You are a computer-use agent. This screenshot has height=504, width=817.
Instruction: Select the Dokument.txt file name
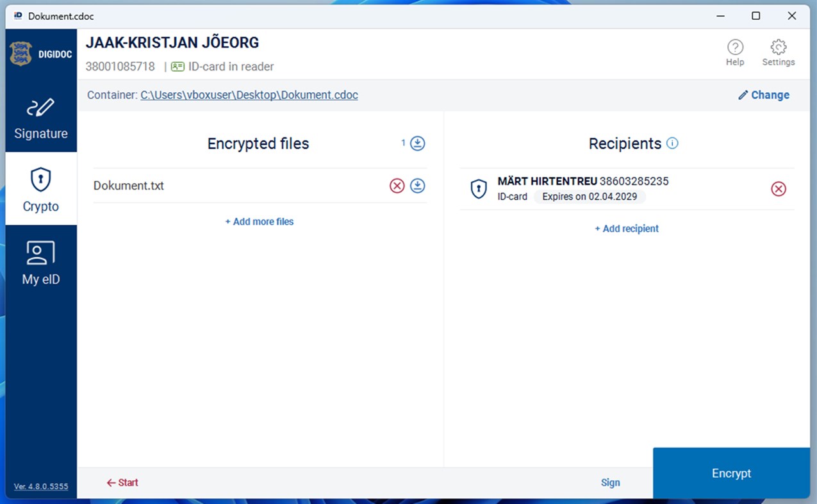click(129, 186)
